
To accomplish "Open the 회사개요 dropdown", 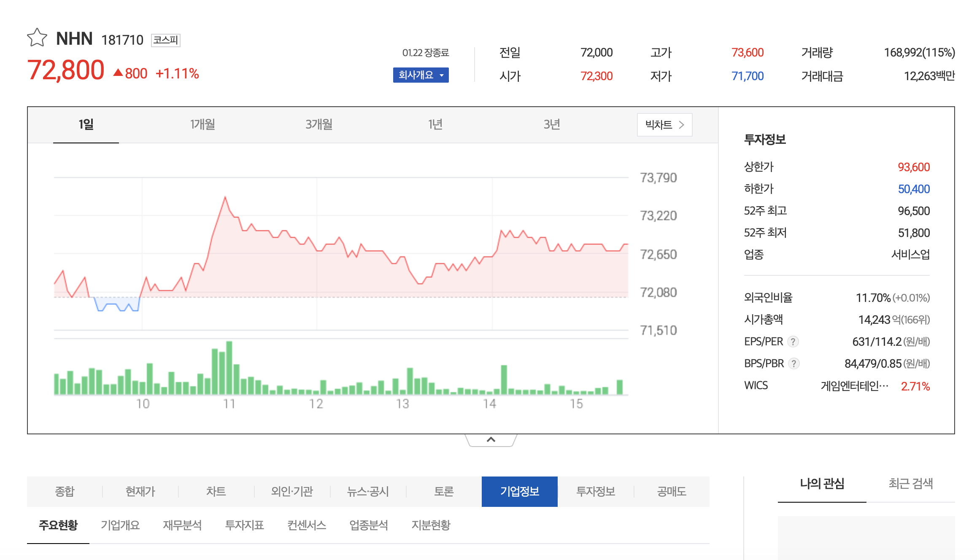I will [421, 75].
